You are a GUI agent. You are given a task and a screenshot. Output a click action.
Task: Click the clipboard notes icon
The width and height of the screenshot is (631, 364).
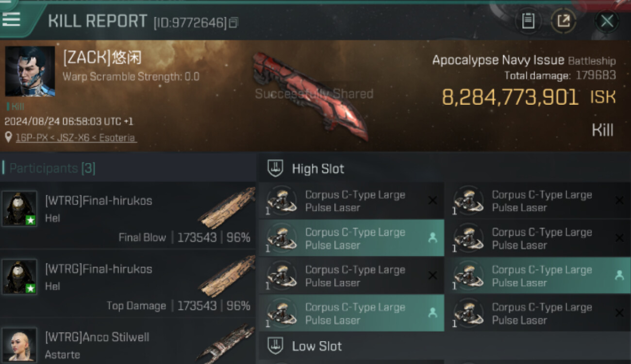tap(528, 21)
